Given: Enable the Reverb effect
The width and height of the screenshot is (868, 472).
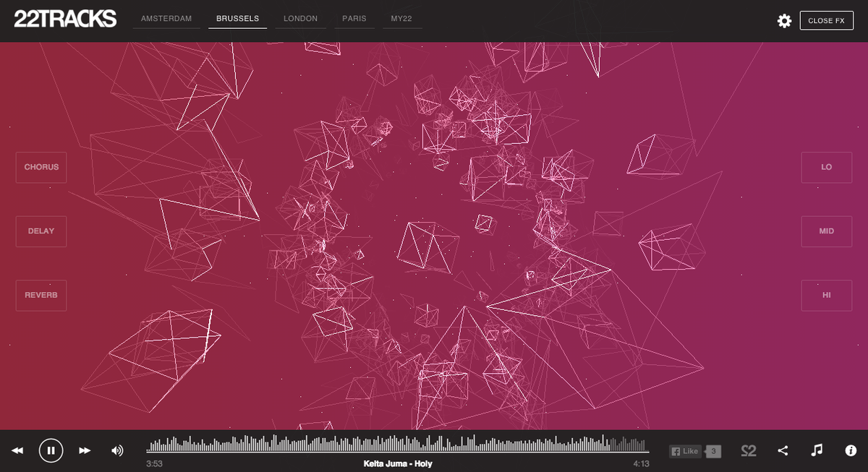Looking at the screenshot, I should [x=41, y=296].
